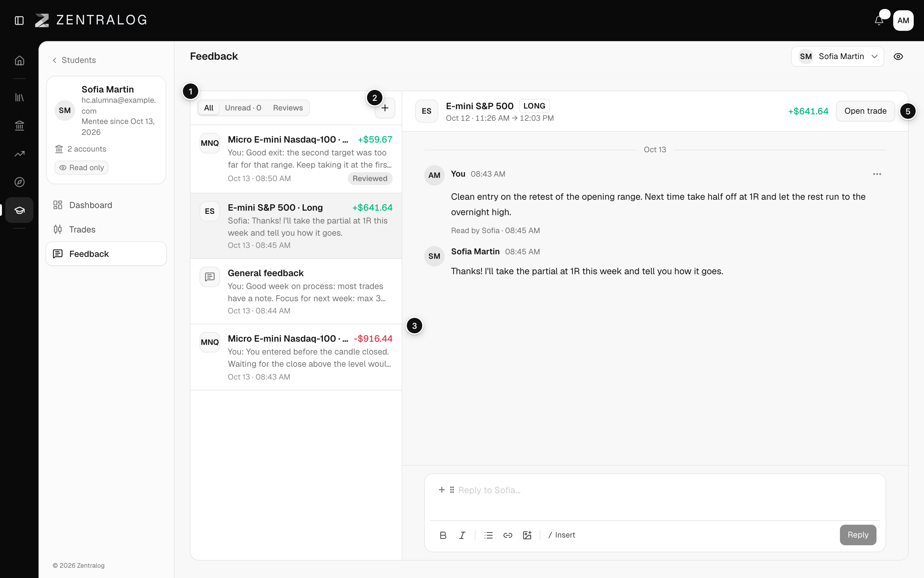Open the graduation cap mentoring icon

pyautogui.click(x=20, y=210)
